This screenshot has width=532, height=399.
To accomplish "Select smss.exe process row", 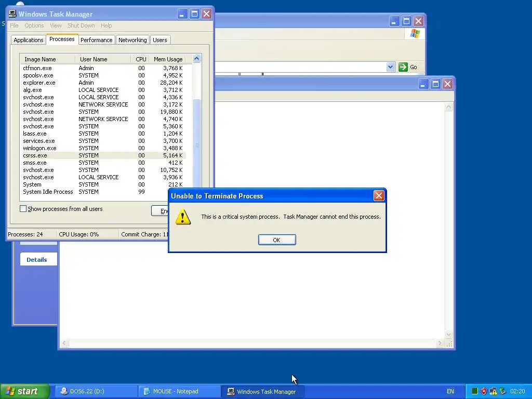I will click(x=103, y=163).
